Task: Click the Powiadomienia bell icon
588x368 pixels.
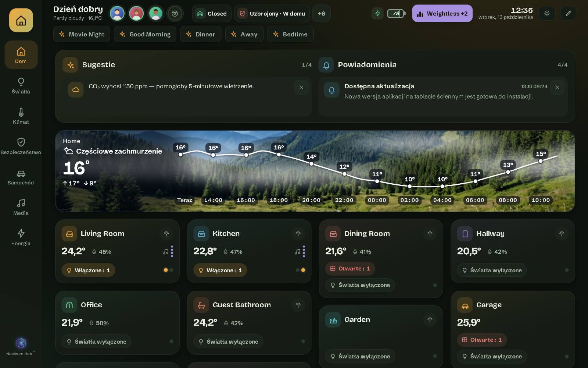Action: point(326,65)
